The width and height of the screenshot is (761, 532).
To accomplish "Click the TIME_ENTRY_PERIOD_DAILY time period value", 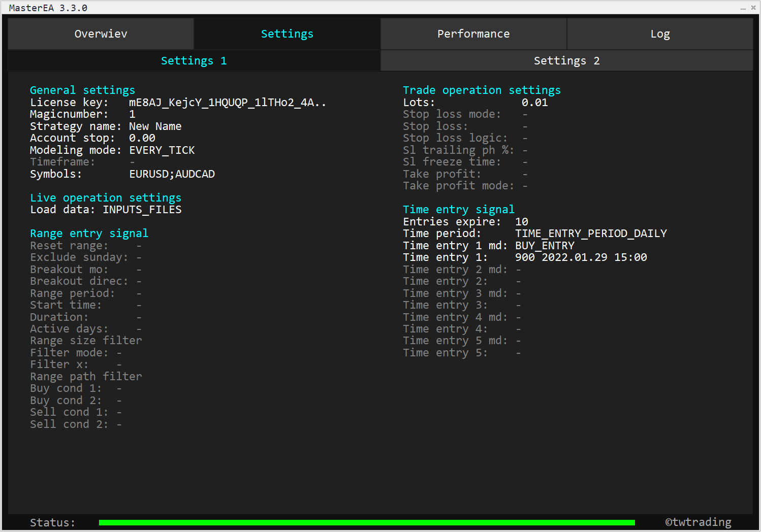I will click(591, 234).
